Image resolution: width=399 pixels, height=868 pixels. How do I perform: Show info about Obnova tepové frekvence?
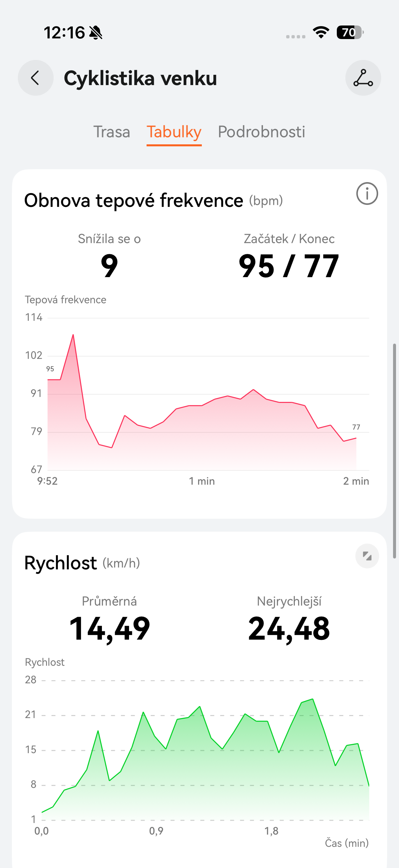[367, 194]
